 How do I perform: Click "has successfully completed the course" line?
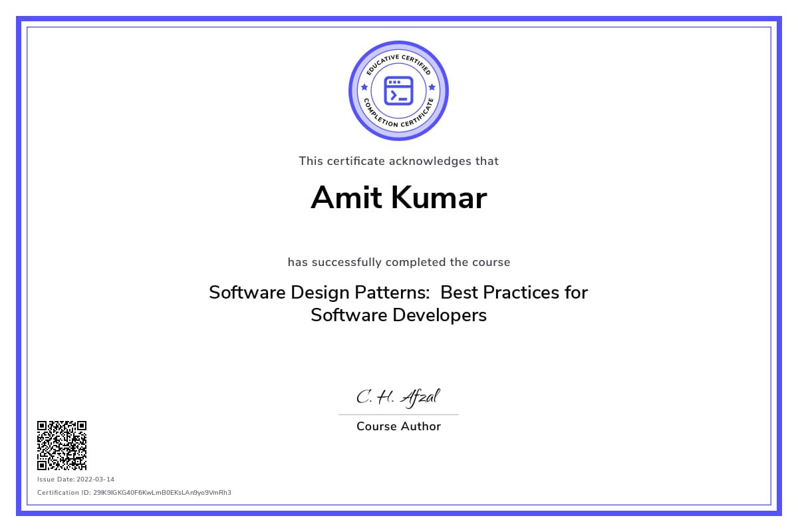(x=399, y=262)
